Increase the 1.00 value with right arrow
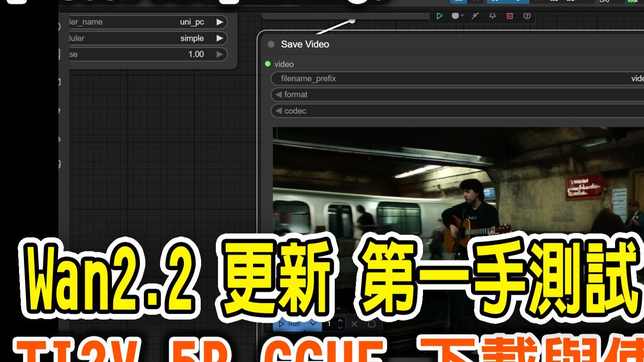The image size is (644, 362). tap(220, 54)
